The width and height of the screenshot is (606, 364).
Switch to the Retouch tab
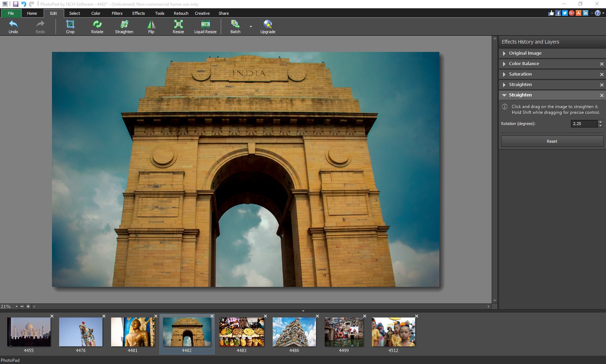click(181, 13)
